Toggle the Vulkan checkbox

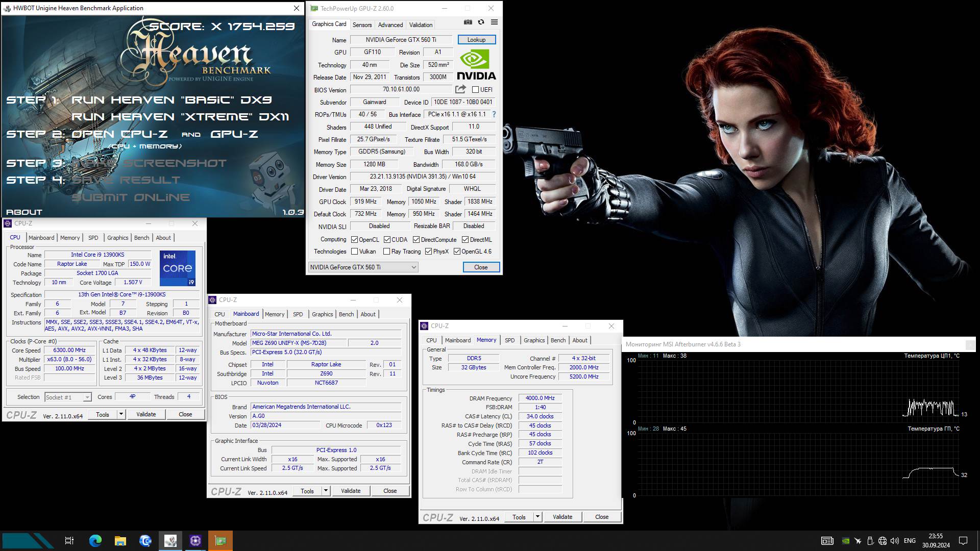(x=354, y=252)
